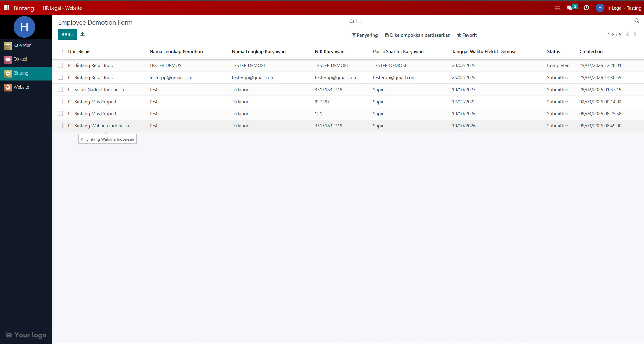Viewport: 644px width, 344px height.
Task: Toggle the select-all header checkbox
Action: [x=60, y=51]
